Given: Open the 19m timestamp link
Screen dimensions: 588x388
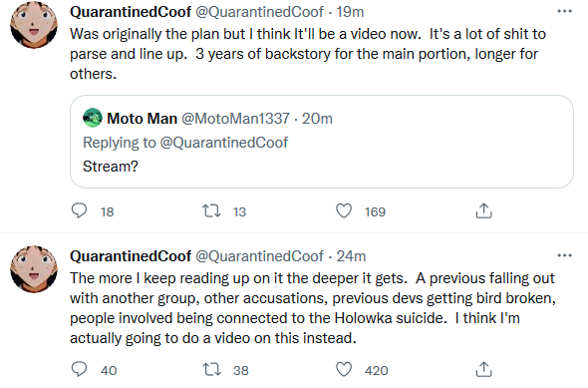Looking at the screenshot, I should tap(350, 12).
